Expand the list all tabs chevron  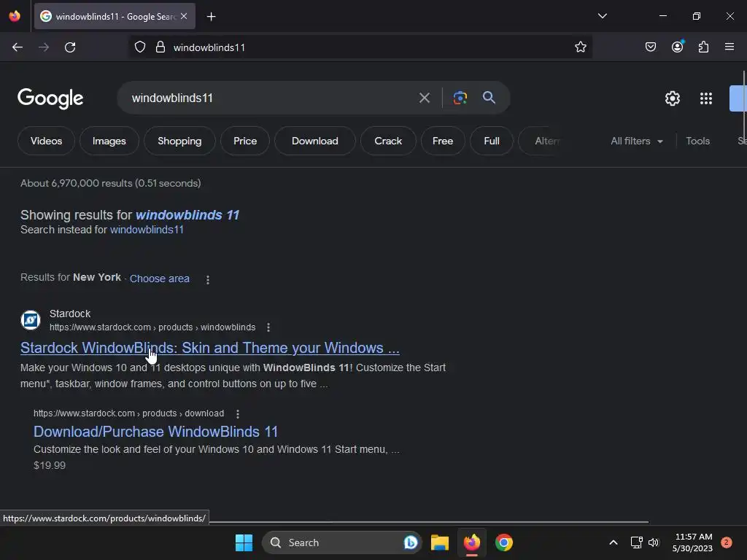(x=602, y=16)
